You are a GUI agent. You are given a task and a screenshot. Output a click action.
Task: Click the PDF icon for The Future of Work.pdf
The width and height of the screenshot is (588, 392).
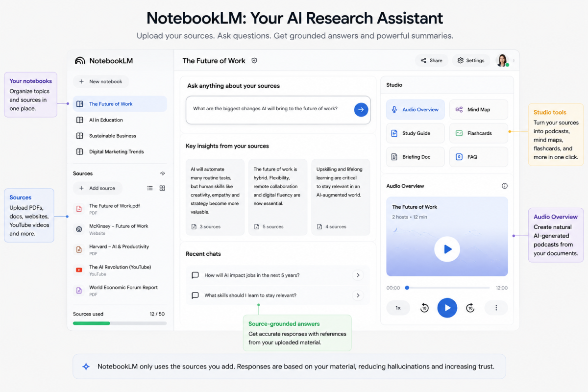tap(79, 209)
